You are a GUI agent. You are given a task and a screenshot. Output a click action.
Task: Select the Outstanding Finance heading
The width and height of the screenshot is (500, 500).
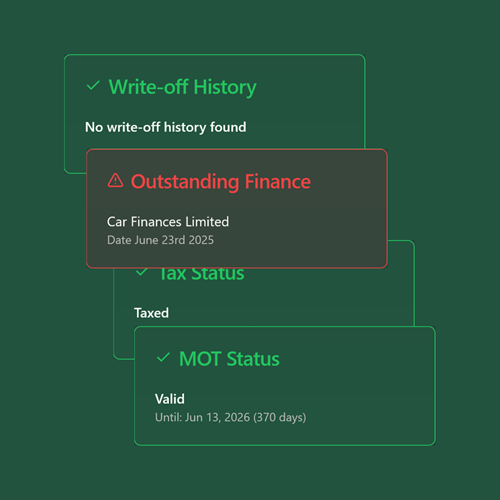pos(221,182)
